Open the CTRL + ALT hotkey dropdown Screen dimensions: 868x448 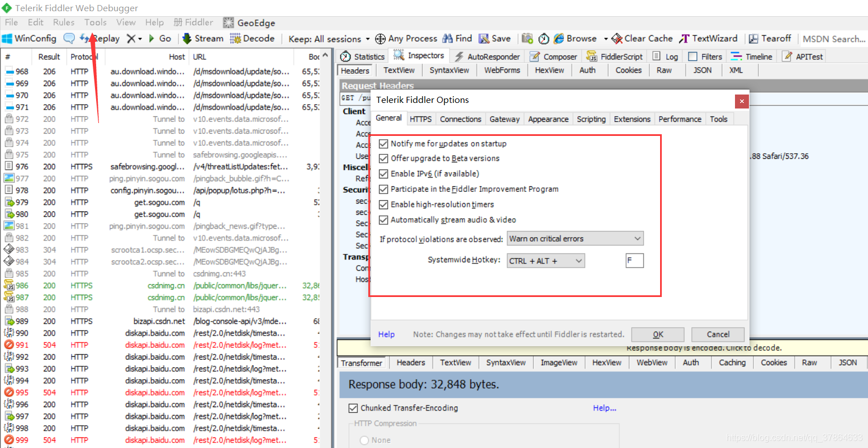546,261
